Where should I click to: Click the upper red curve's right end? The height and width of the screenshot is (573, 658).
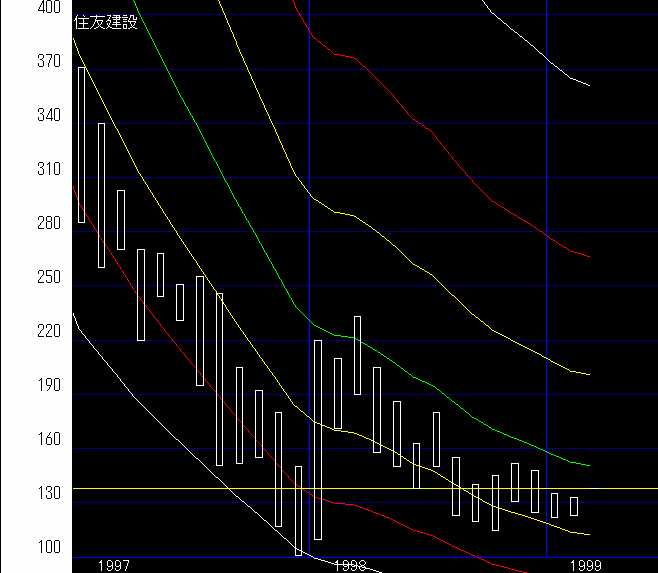[587, 256]
